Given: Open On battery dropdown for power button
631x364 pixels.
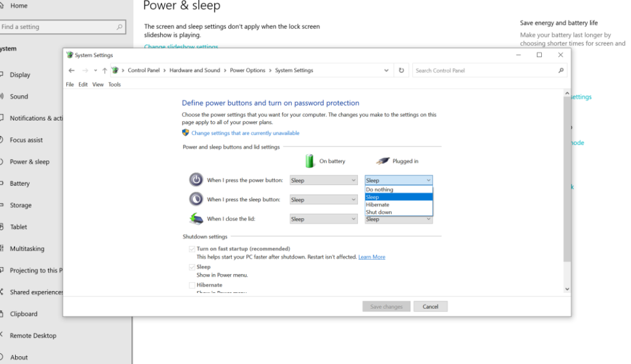Looking at the screenshot, I should [x=324, y=180].
